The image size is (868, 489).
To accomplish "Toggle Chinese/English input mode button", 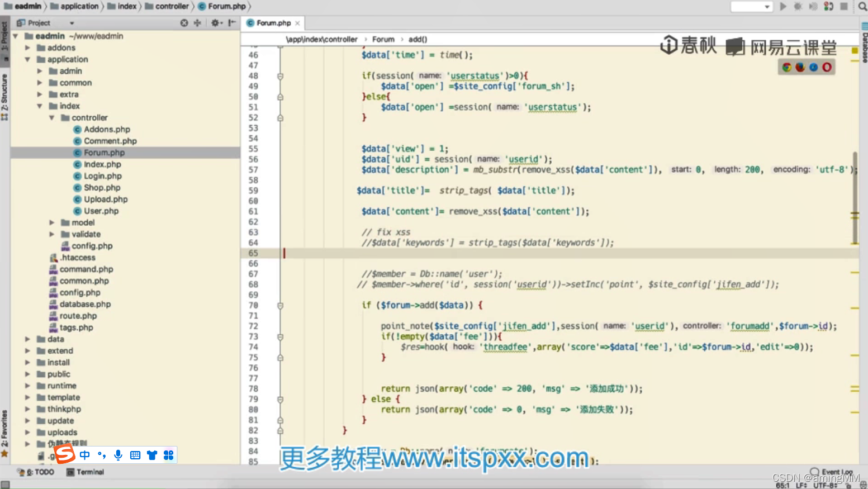I will [84, 455].
